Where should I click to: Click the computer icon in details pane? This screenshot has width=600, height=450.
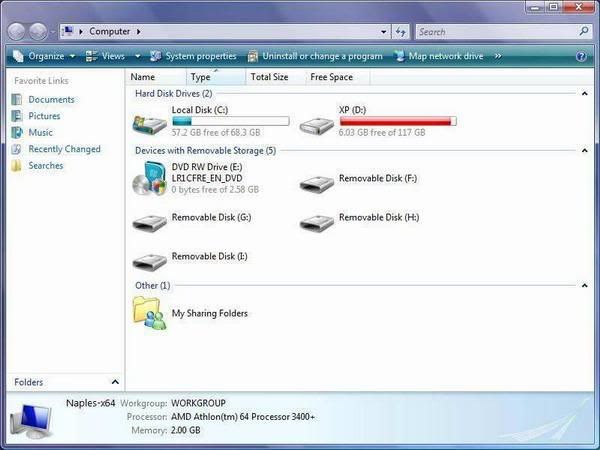point(31,421)
